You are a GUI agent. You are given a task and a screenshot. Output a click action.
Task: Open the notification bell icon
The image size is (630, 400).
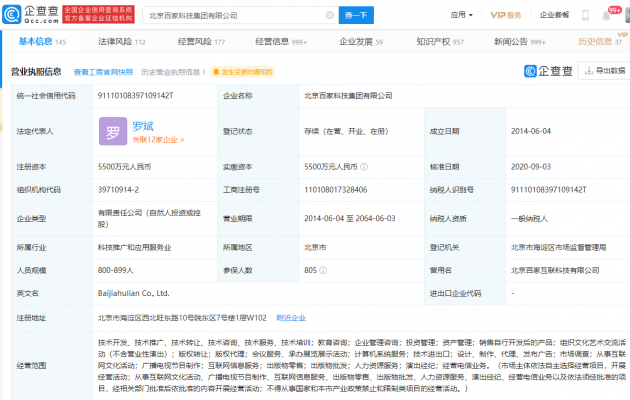coord(606,16)
